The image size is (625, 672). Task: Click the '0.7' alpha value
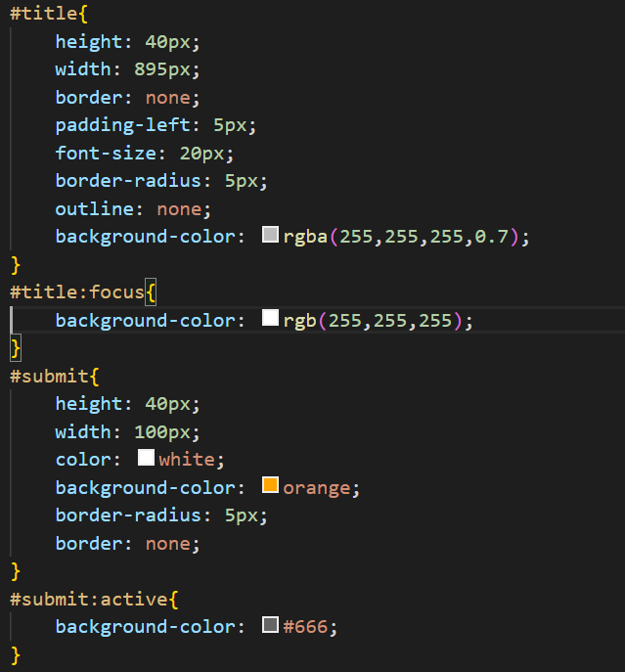[x=492, y=237]
